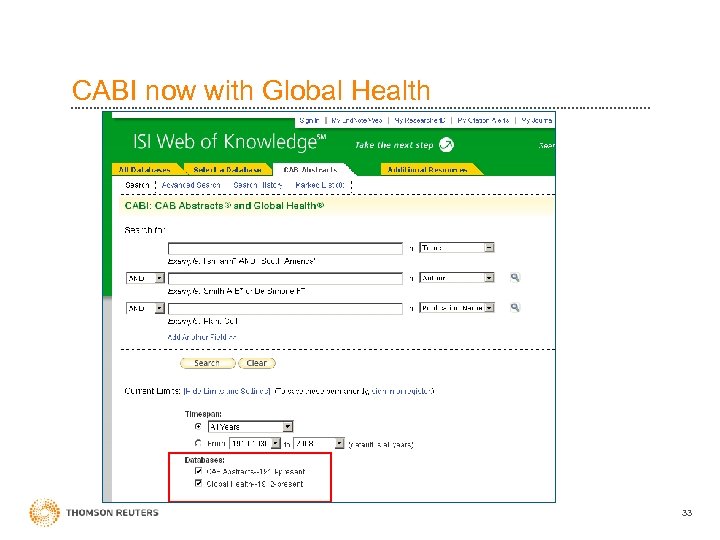720x540 pixels.
Task: Toggle the Global Health database checkbox
Action: (198, 483)
